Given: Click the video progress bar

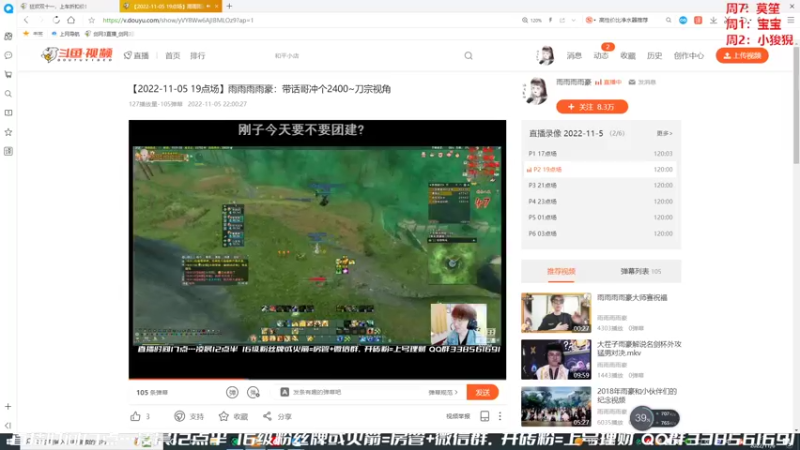Looking at the screenshot, I should 317,379.
